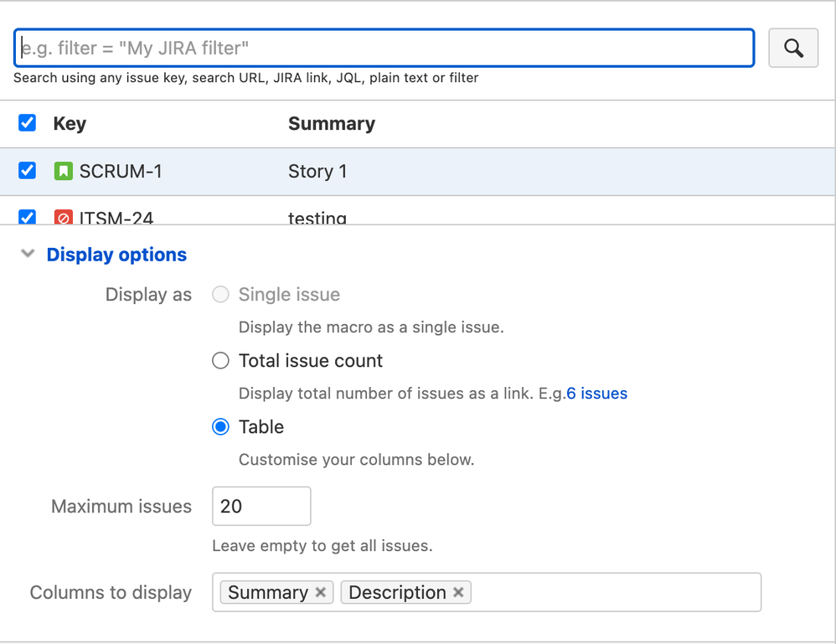The width and height of the screenshot is (836, 644).
Task: Uncheck the checkbox for SCRUM-1
Action: click(x=27, y=170)
